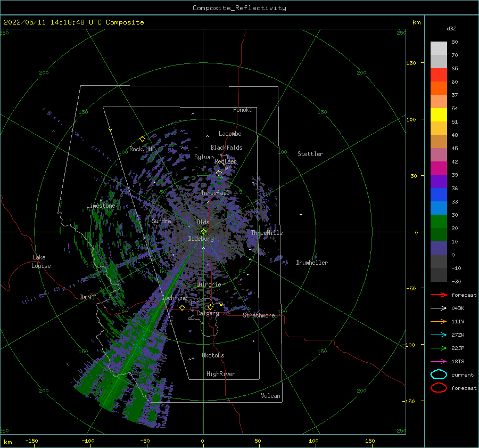Click the cyan 27ZW arrow in legend
Image resolution: width=479 pixels, height=448 pixels.
(x=439, y=335)
